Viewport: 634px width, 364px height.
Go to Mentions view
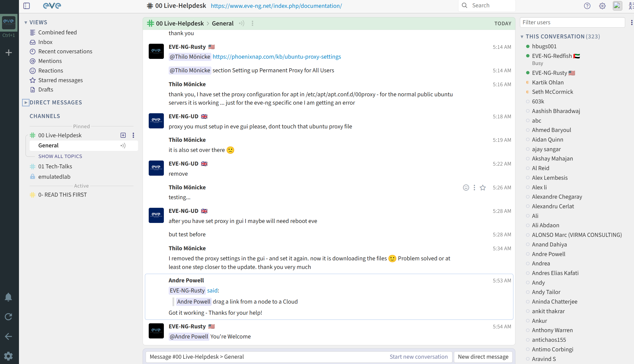50,61
